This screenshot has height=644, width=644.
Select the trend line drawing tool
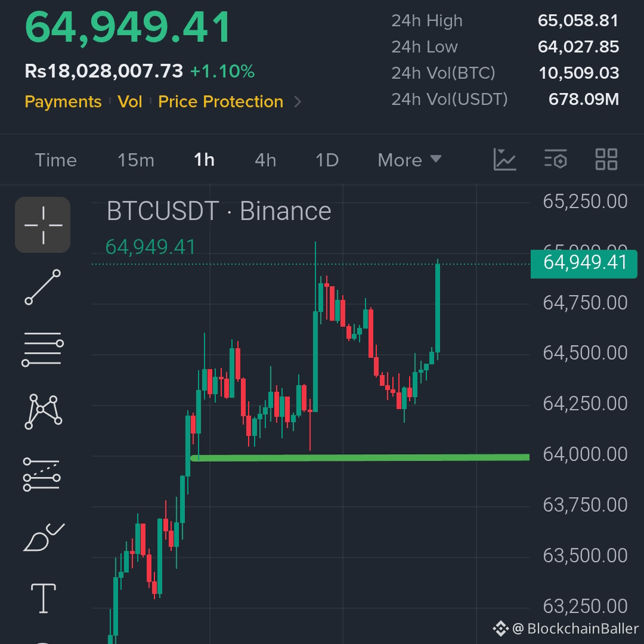(x=43, y=287)
